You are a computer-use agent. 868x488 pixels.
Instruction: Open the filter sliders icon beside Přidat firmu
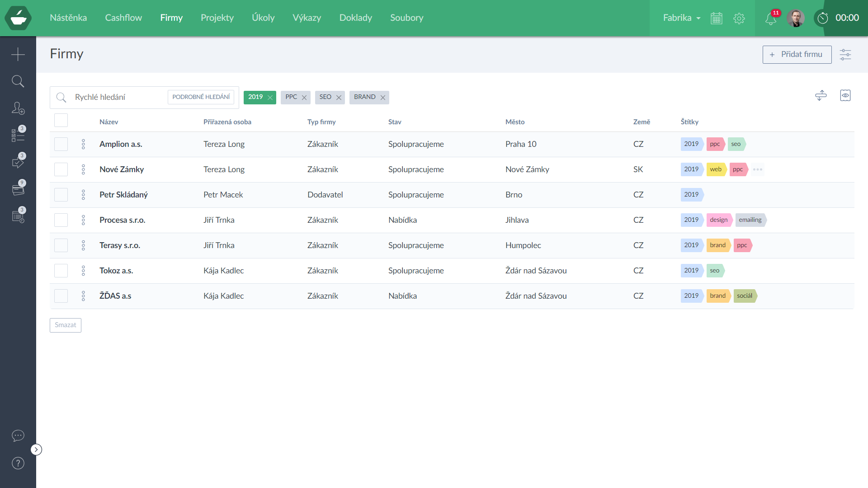845,55
